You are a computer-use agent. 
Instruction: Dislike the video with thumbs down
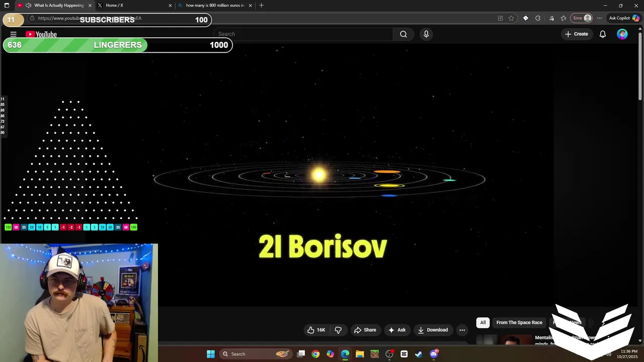click(x=338, y=330)
